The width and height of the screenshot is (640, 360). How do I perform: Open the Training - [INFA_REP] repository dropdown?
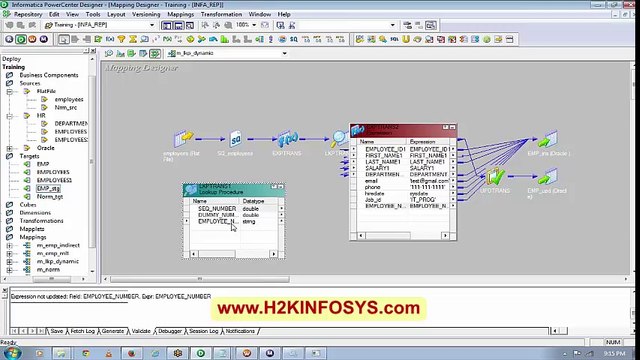click(152, 25)
